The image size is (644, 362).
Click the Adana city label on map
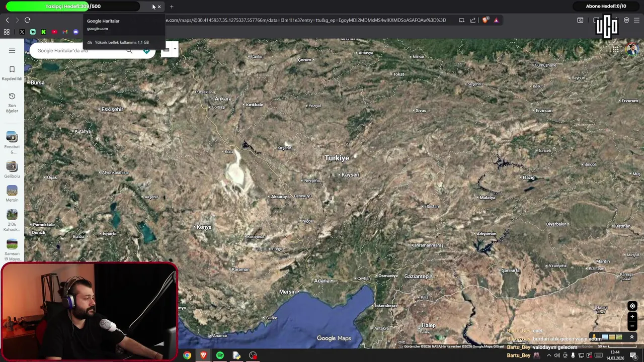pyautogui.click(x=321, y=281)
